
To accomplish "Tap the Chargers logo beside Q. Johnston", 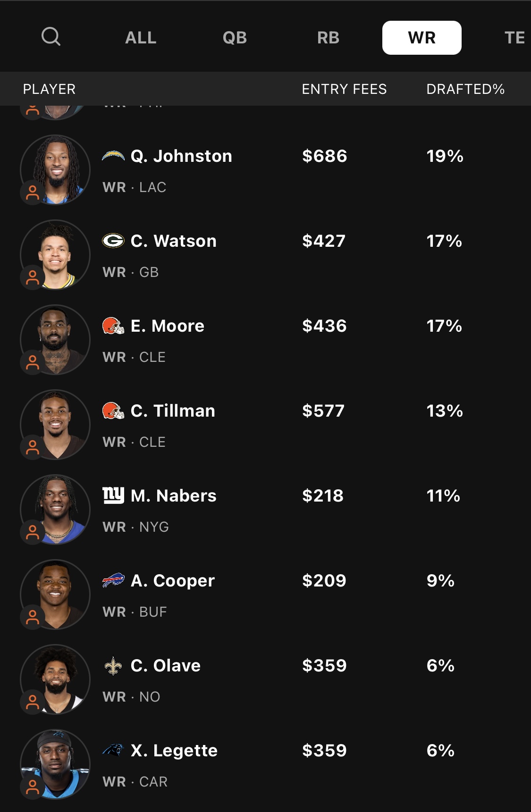I will (113, 156).
